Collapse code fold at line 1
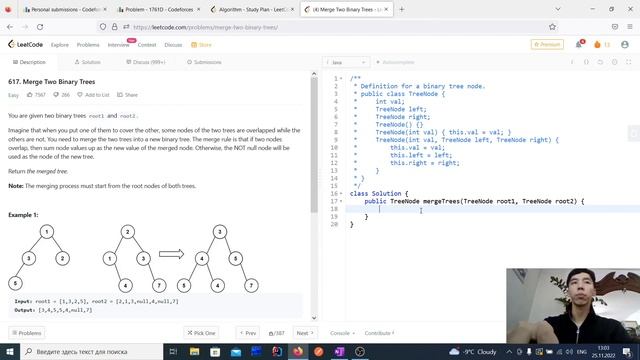The width and height of the screenshot is (640, 360). [x=341, y=78]
